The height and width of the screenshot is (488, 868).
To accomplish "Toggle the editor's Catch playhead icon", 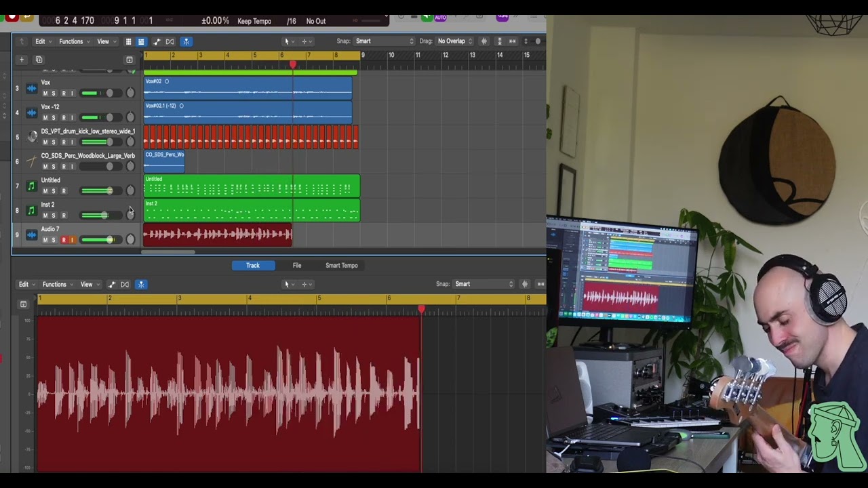I will tap(141, 284).
